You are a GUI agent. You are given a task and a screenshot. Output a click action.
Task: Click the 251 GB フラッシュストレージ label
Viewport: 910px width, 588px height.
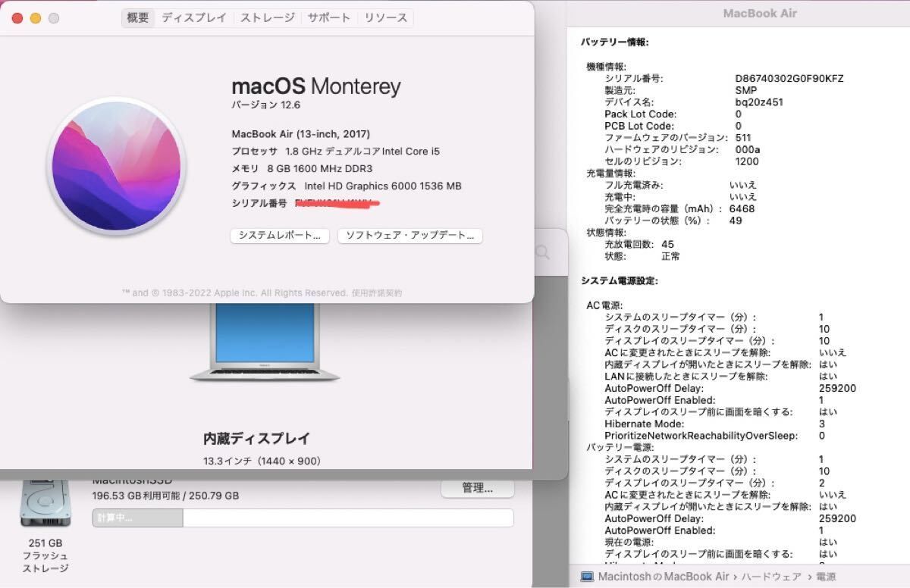point(45,555)
